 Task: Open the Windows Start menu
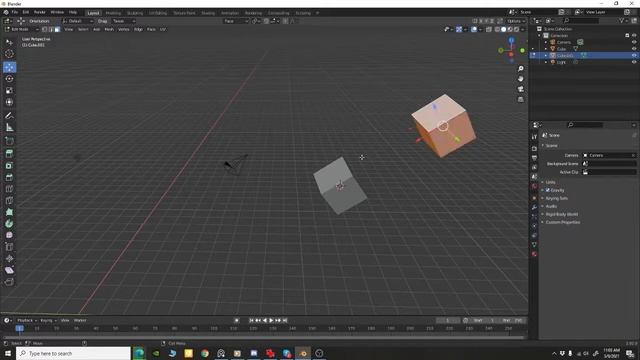coord(8,353)
